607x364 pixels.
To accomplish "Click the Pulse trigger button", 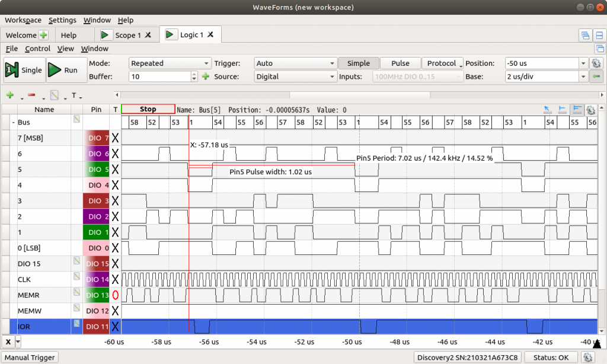I will (400, 63).
